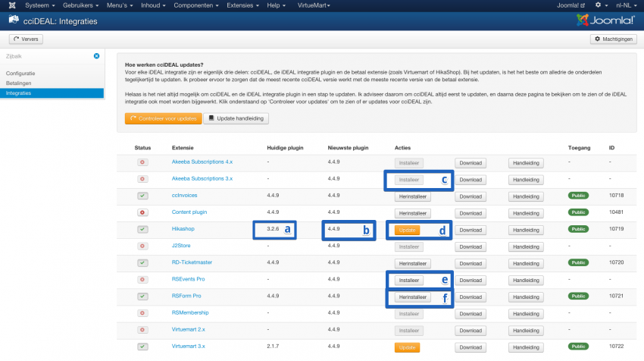Click the green check status for Hikashop
Viewport: 644px width, 361px height.
click(x=142, y=230)
